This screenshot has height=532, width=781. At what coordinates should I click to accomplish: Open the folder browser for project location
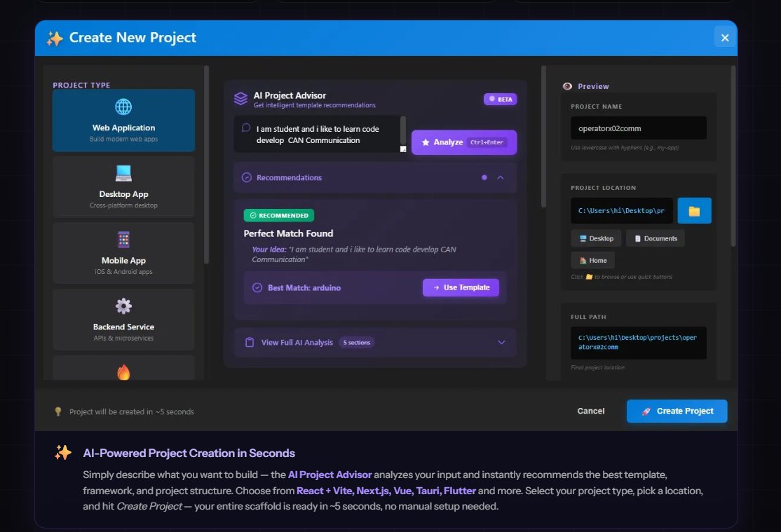click(x=694, y=210)
